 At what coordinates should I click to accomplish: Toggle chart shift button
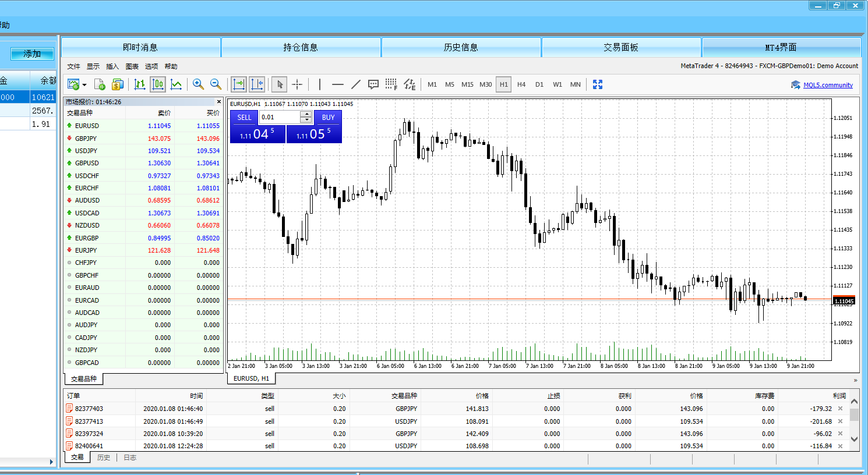click(257, 84)
